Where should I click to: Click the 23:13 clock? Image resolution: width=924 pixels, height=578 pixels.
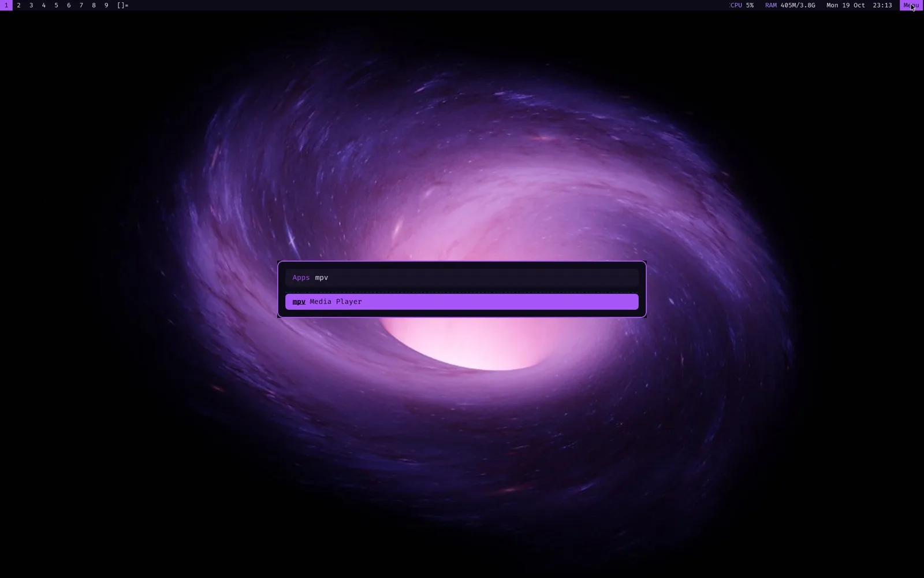coord(882,5)
